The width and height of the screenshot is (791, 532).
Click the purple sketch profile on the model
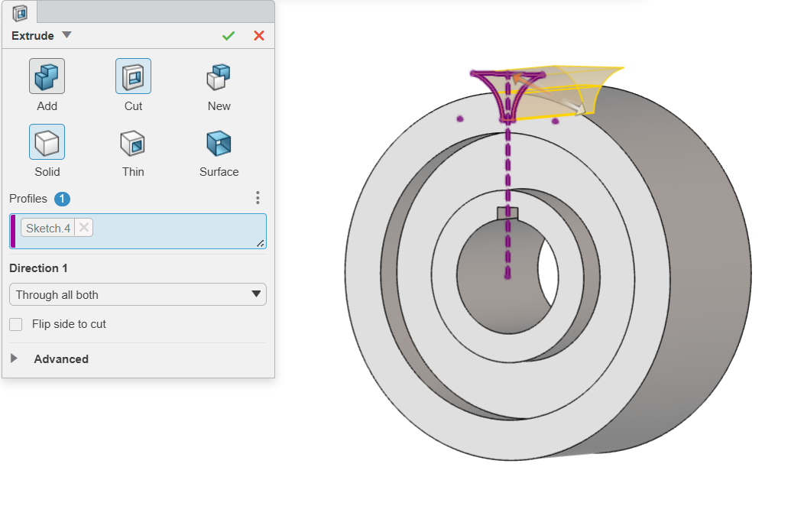(x=507, y=97)
